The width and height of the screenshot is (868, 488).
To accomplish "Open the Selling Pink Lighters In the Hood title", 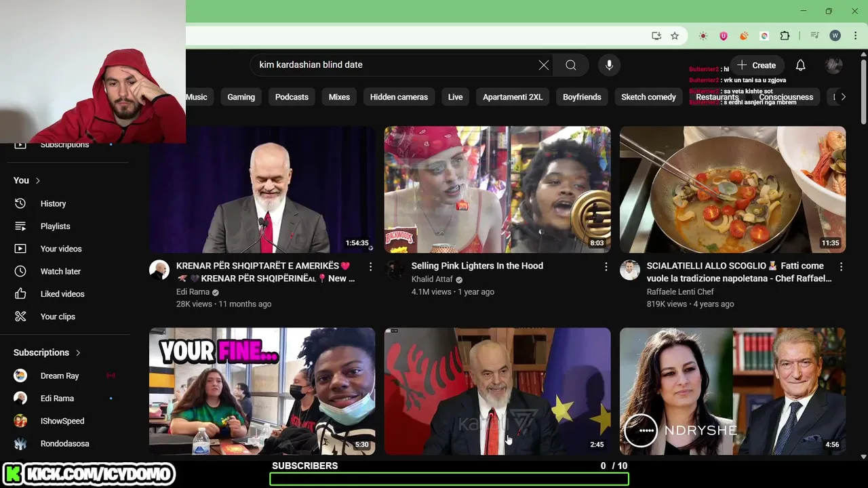I will click(x=477, y=266).
